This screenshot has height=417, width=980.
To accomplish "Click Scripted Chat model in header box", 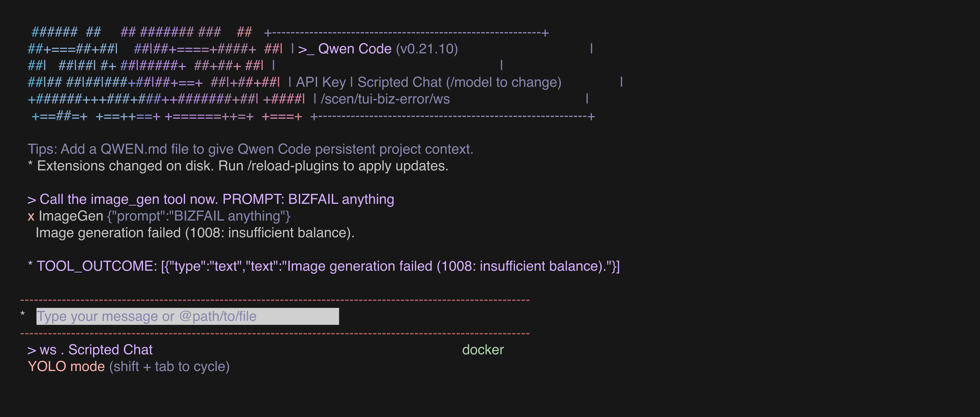I will 399,82.
